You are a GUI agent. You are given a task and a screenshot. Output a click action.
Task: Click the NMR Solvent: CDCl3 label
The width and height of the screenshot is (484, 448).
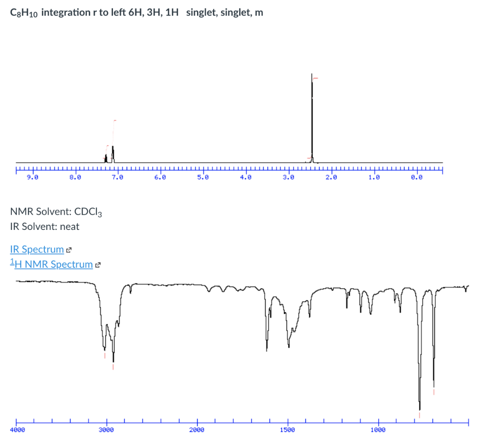[x=55, y=211]
